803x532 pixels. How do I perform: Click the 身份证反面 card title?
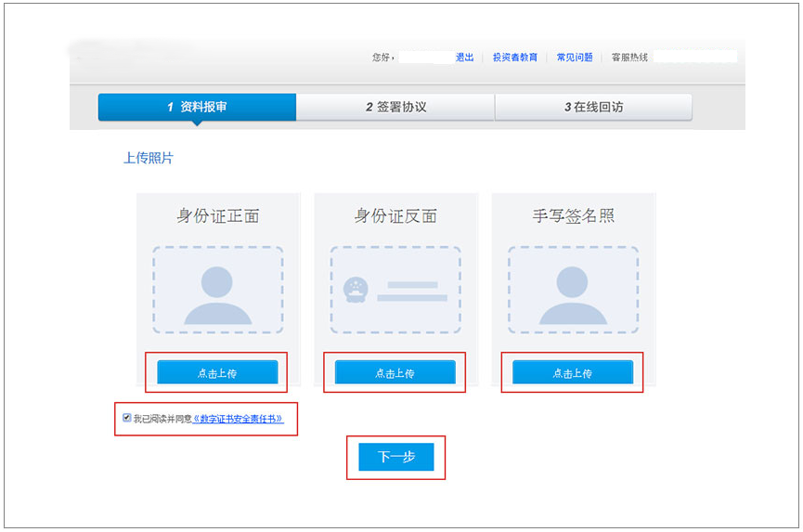[395, 215]
